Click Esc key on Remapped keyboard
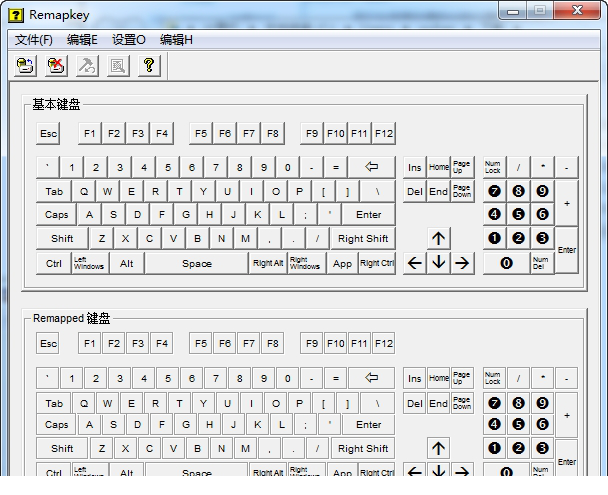The width and height of the screenshot is (608, 495). click(48, 343)
